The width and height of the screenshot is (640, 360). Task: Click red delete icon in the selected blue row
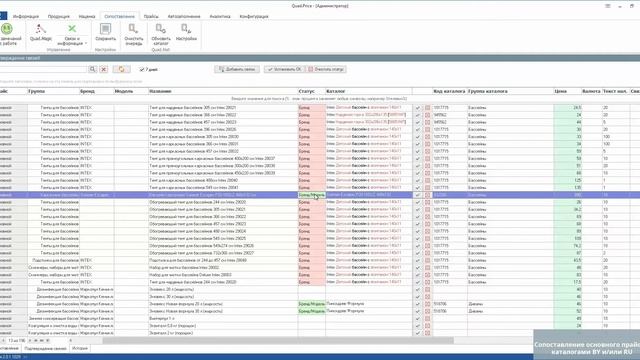point(427,195)
